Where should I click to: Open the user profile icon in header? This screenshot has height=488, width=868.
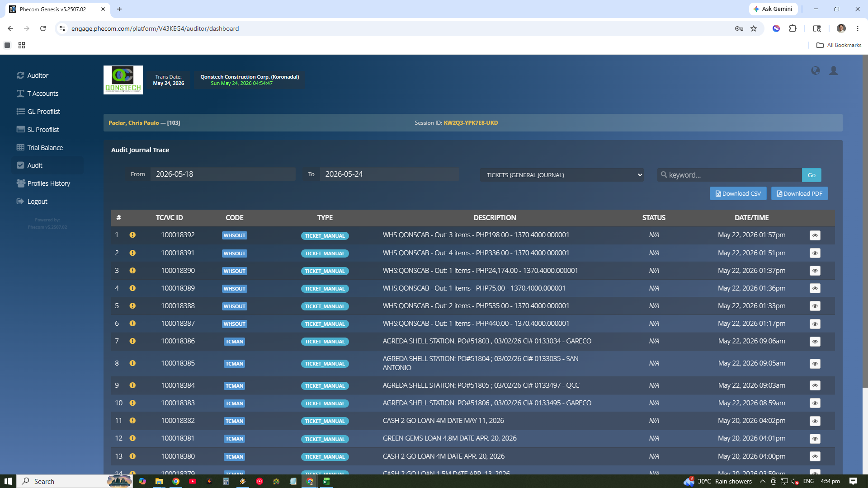[x=834, y=70]
